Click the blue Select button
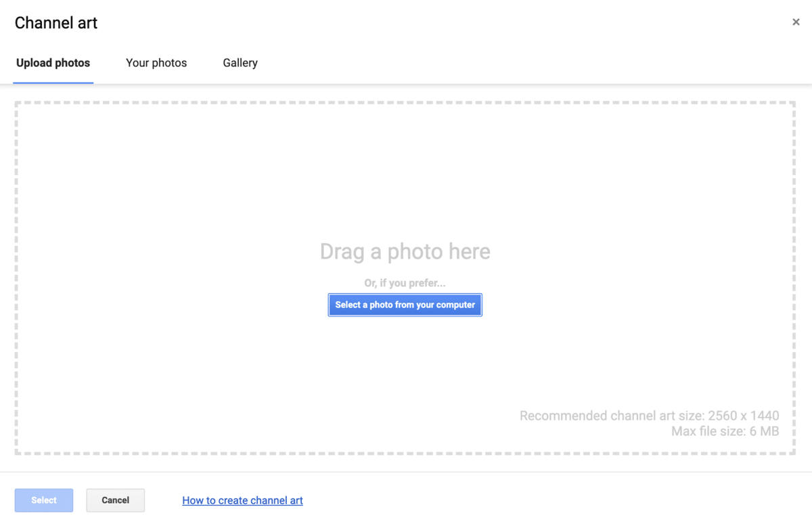The width and height of the screenshot is (812, 526). pos(44,500)
